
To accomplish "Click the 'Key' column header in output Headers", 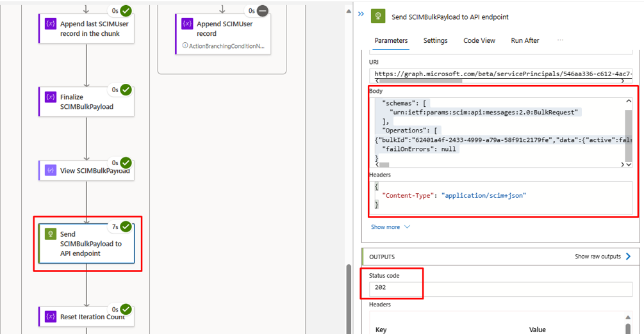I will (381, 330).
